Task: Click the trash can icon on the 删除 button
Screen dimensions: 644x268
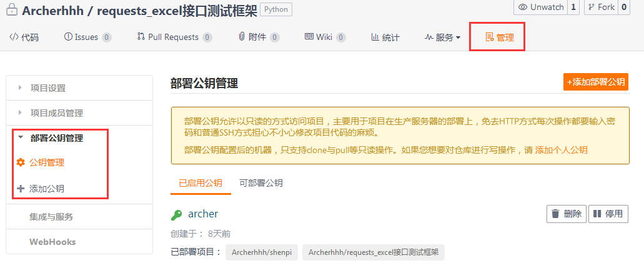Action: tap(555, 214)
